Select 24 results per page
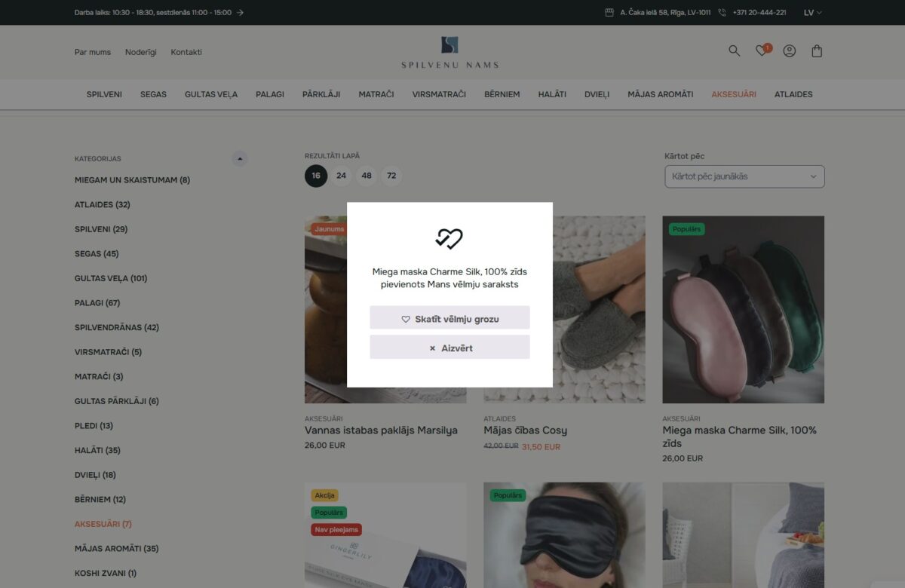 pyautogui.click(x=341, y=176)
